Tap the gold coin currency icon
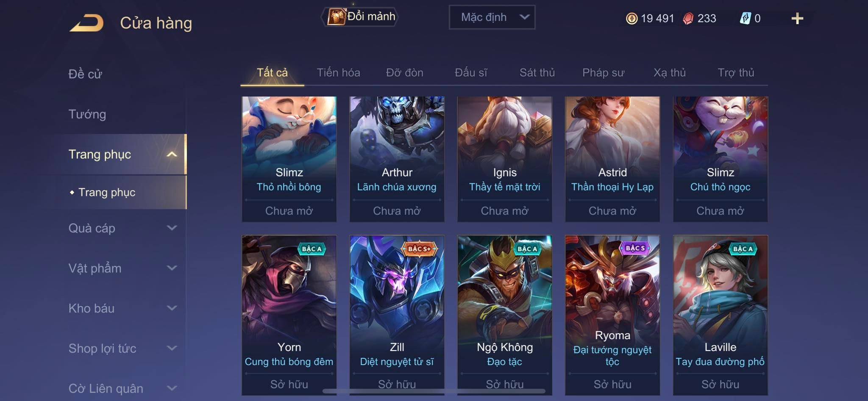Viewport: 868px width, 401px height. tap(632, 19)
